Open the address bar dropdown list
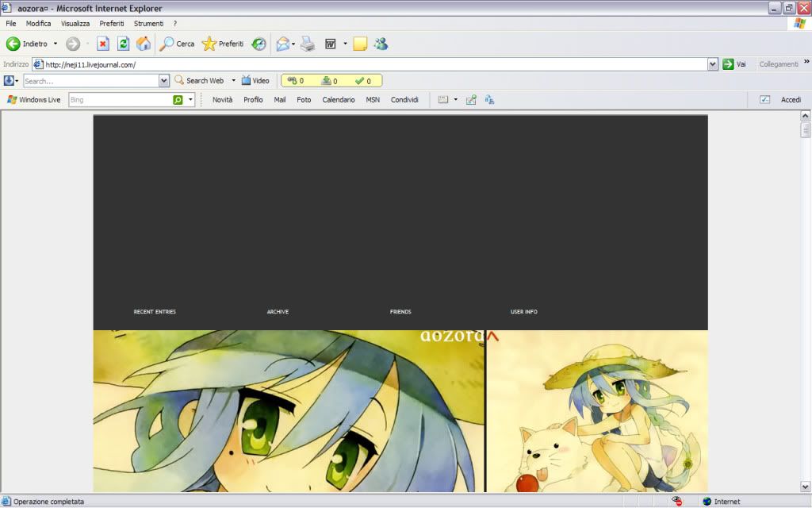Image resolution: width=812 pixels, height=508 pixels. pyautogui.click(x=713, y=64)
